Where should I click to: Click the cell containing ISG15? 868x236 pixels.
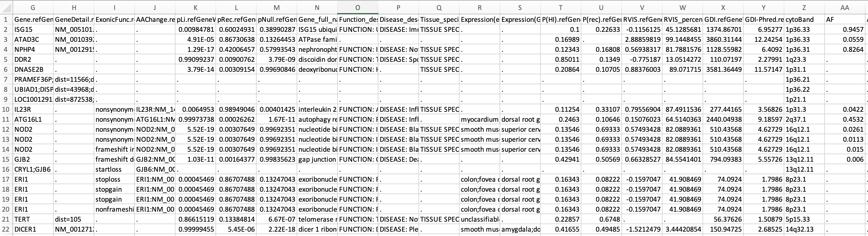coord(33,29)
